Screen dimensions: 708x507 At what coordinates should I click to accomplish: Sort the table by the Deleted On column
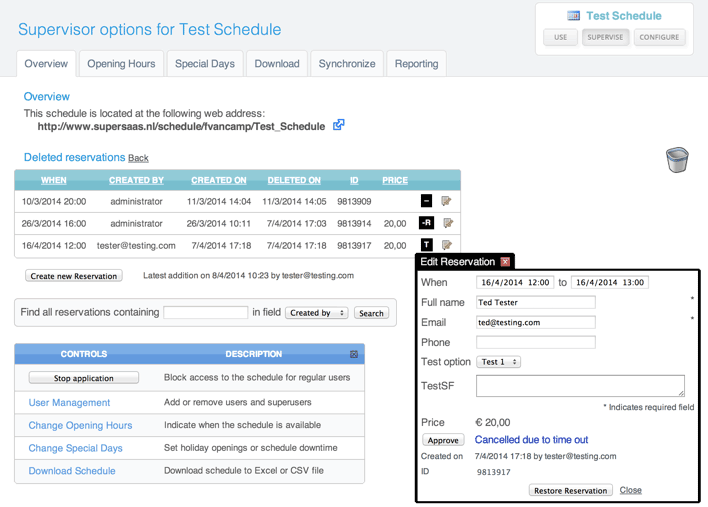coord(294,181)
